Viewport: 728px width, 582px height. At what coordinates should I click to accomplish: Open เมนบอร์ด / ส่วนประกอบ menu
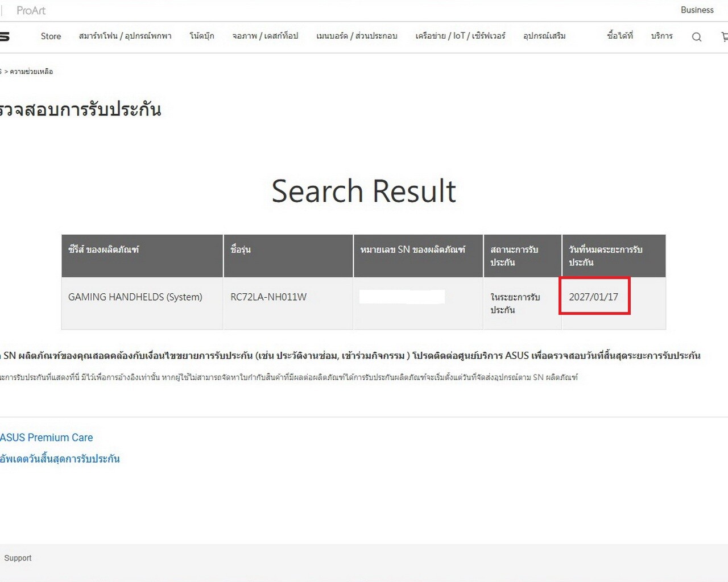[x=357, y=36]
